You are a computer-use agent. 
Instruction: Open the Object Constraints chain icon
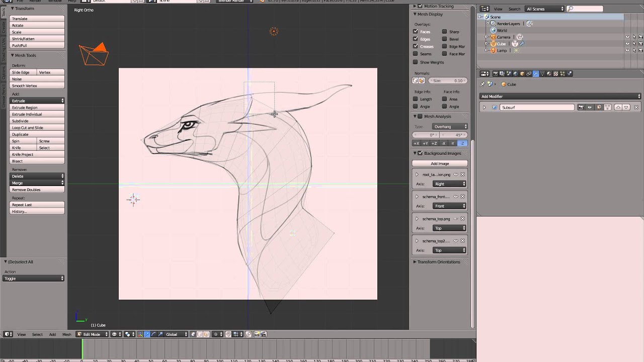(529, 73)
